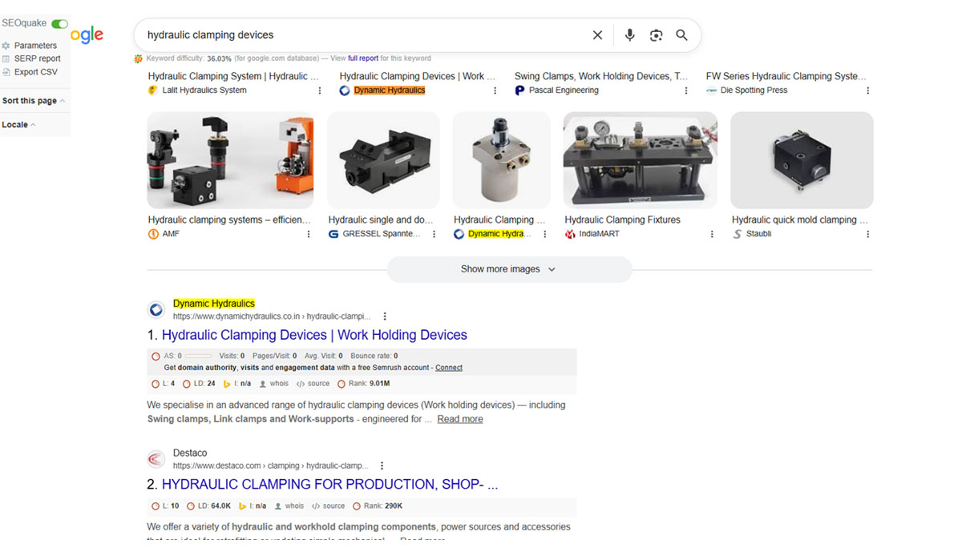Clear the search query with X

(x=597, y=35)
